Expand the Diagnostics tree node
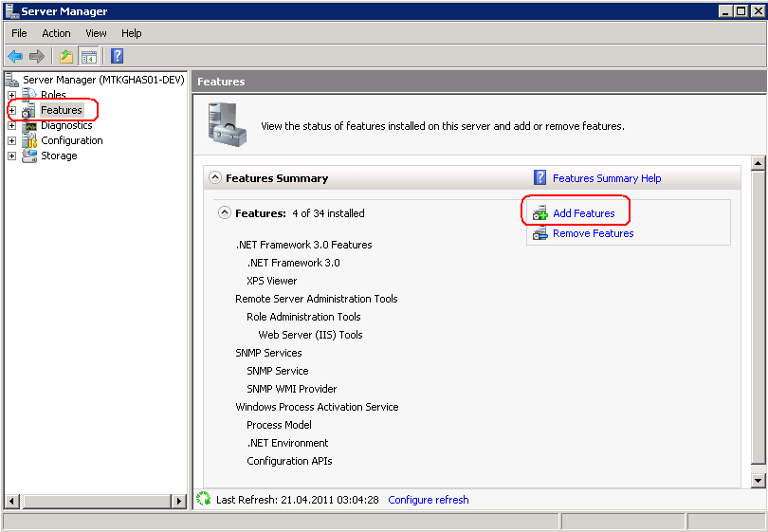 tap(11, 126)
